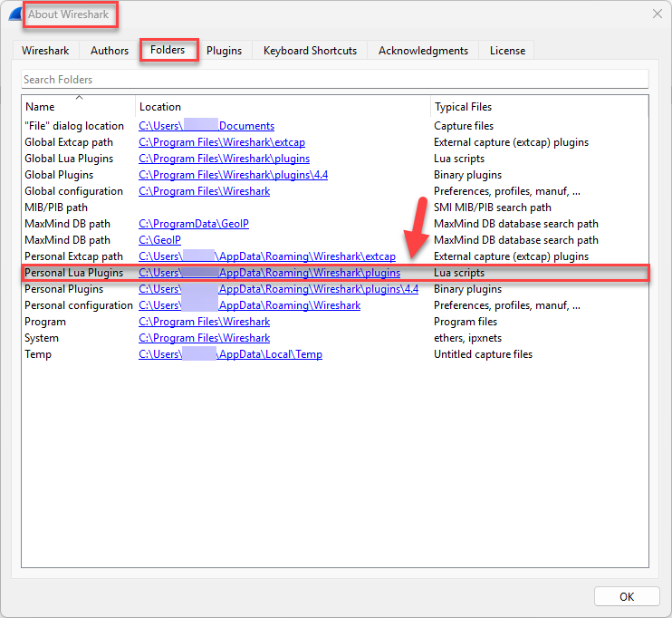Open the Global Lua Plugins folder link
The width and height of the screenshot is (672, 618).
[x=224, y=159]
